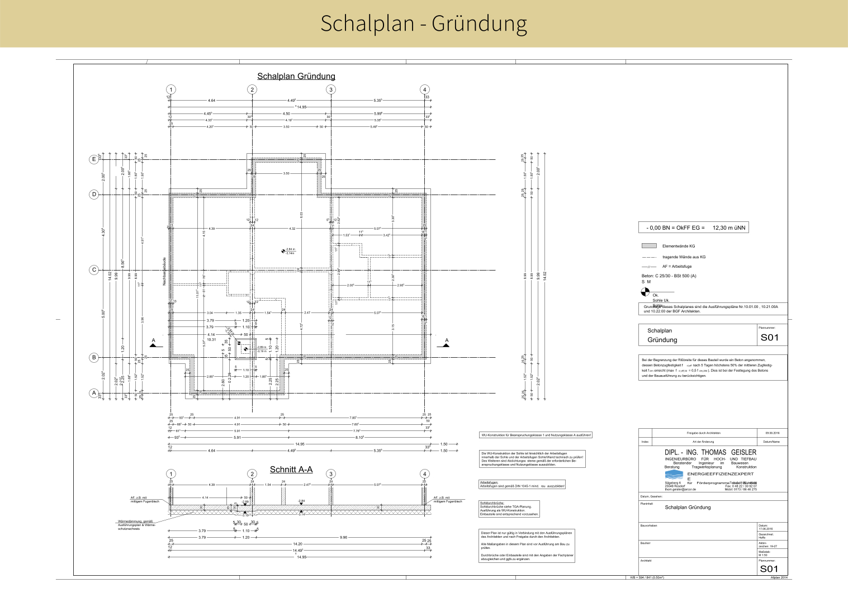The width and height of the screenshot is (848, 616).
Task: Click axis marker 3 in Schnitt A-A
Action: 331,474
